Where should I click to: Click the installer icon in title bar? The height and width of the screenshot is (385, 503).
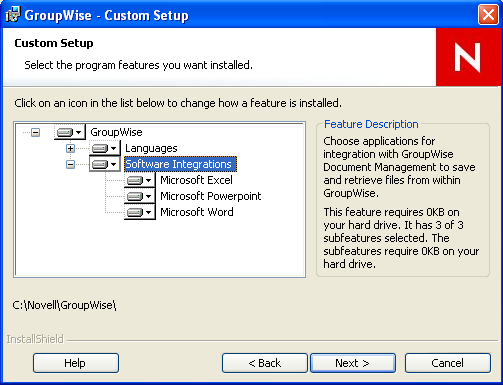pyautogui.click(x=13, y=15)
